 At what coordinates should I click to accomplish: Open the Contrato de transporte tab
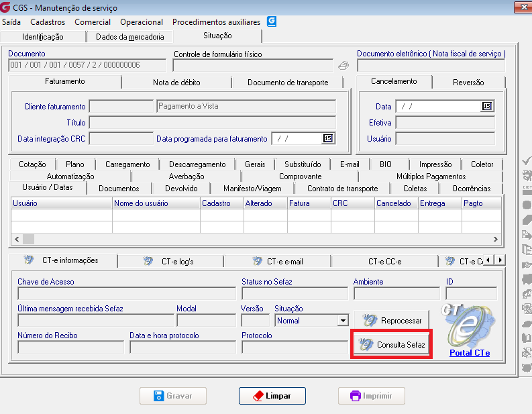click(x=342, y=189)
